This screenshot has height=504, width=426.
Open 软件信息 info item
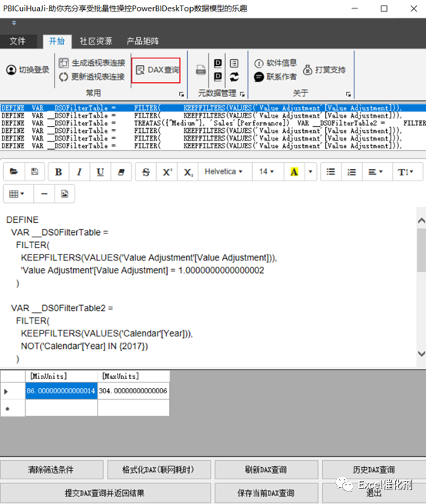coord(275,63)
